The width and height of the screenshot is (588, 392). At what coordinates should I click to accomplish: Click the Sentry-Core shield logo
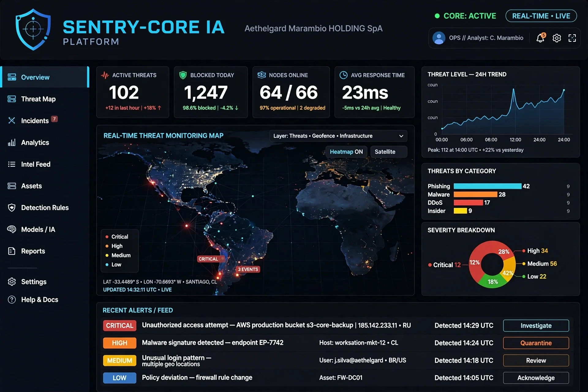pos(33,29)
